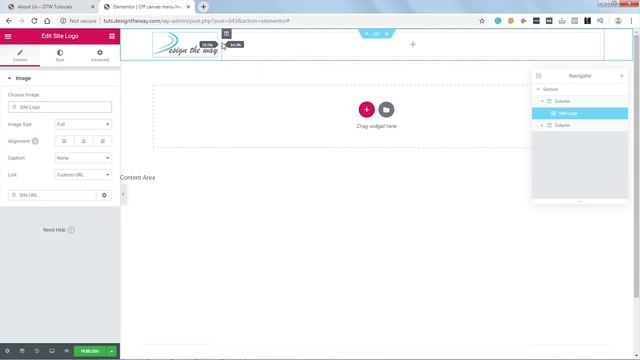This screenshot has width=640, height=360.
Task: Go back in browser
Action: tap(9, 21)
